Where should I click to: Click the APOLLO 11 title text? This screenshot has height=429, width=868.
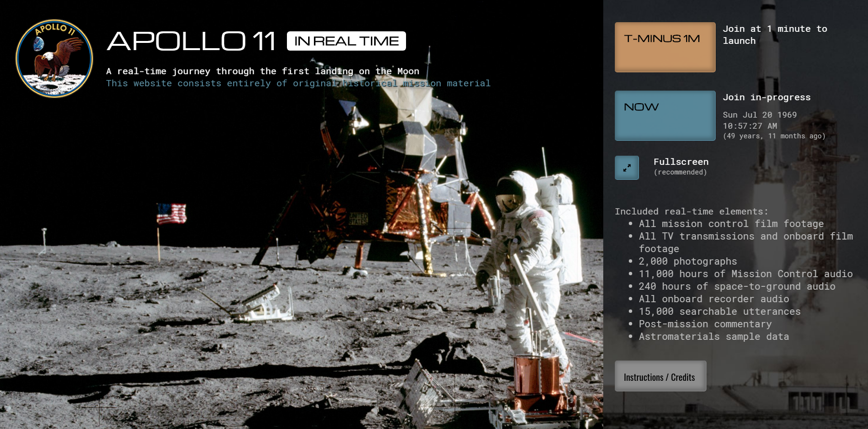click(191, 41)
